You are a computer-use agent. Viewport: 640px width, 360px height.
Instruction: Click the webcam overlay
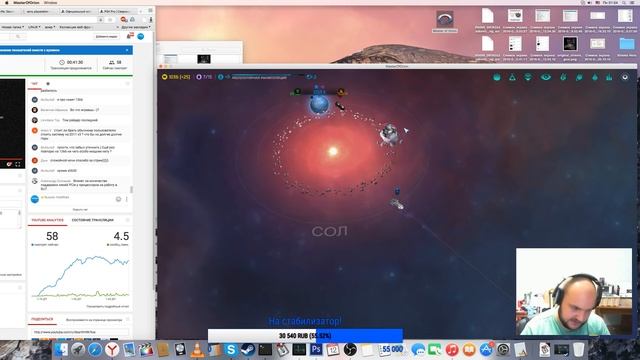[574, 291]
